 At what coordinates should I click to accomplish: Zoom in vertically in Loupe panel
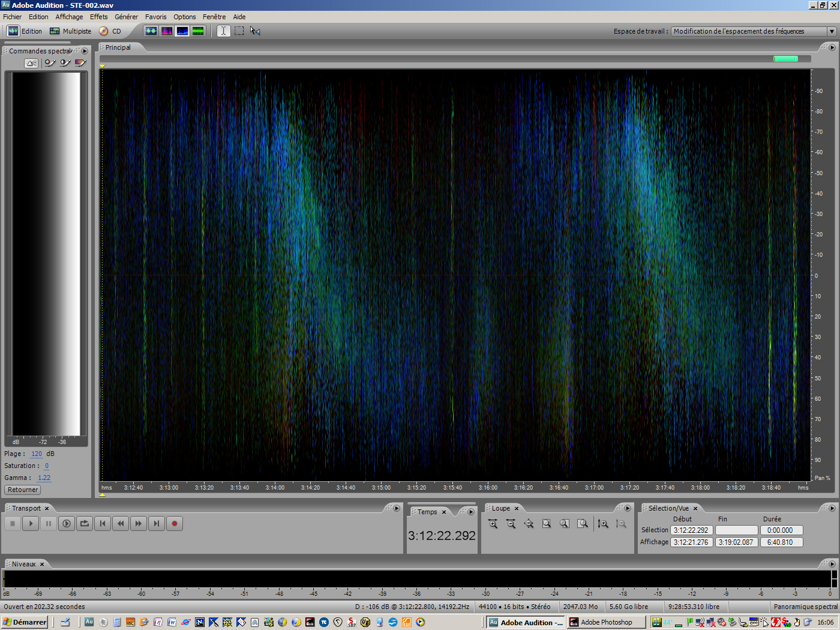pos(603,524)
